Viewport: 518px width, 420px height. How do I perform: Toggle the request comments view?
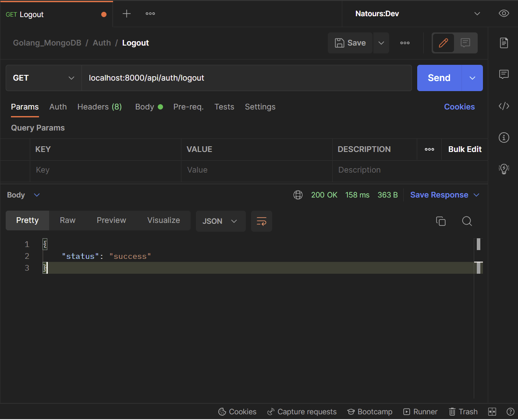pyautogui.click(x=465, y=42)
